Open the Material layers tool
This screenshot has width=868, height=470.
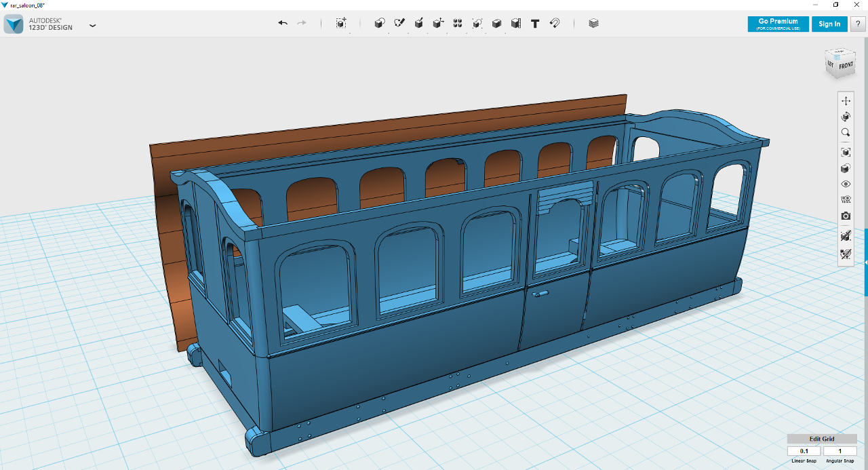pyautogui.click(x=594, y=23)
